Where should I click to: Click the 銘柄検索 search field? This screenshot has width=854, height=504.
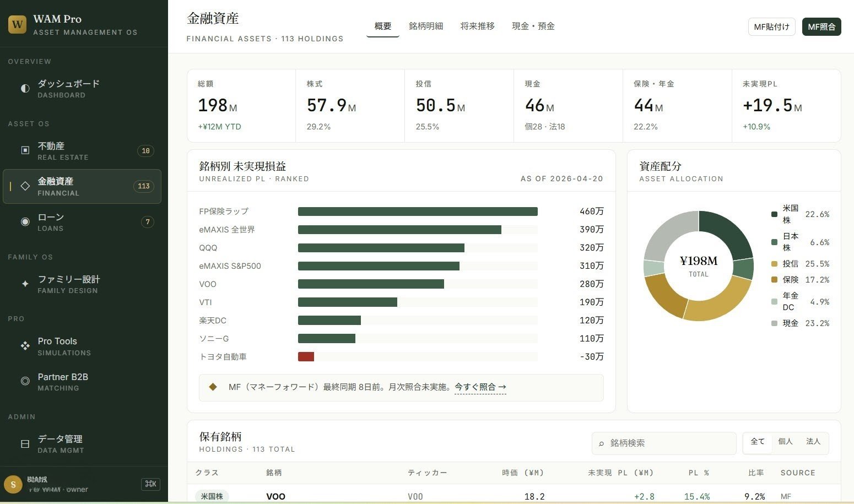663,443
